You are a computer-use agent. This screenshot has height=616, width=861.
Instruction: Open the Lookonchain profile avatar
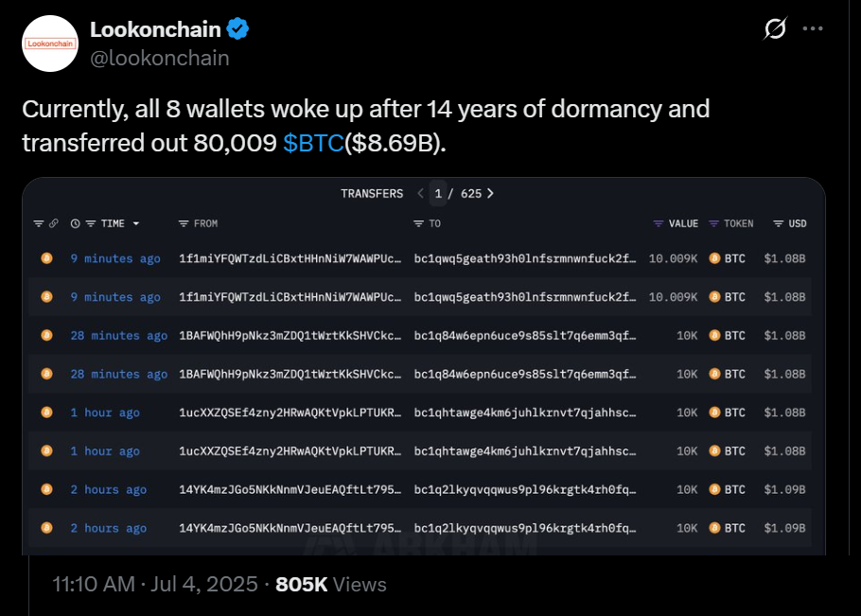pyautogui.click(x=49, y=44)
